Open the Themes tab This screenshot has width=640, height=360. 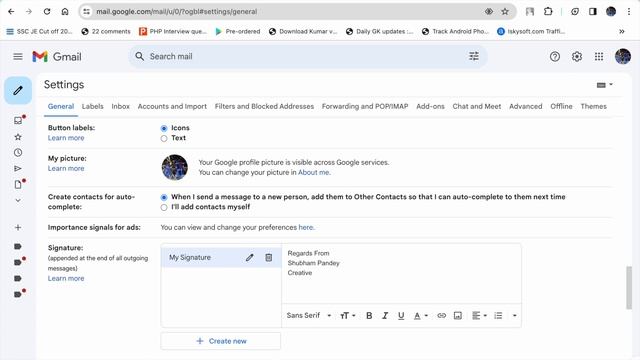click(x=593, y=106)
